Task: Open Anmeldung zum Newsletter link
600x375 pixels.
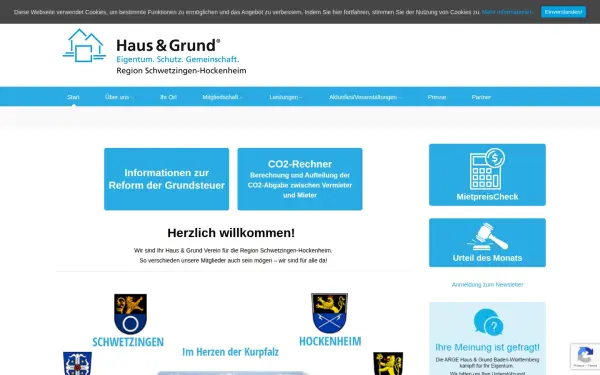Action: coord(487,285)
